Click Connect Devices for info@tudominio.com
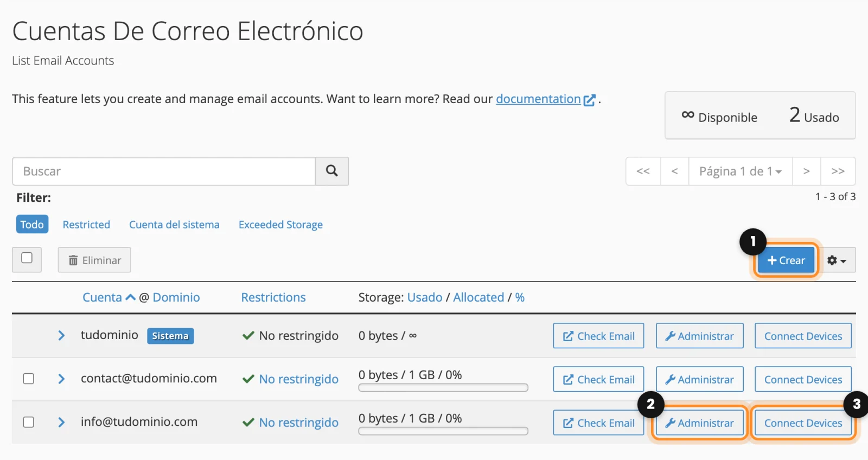The width and height of the screenshot is (868, 460). [x=803, y=423]
